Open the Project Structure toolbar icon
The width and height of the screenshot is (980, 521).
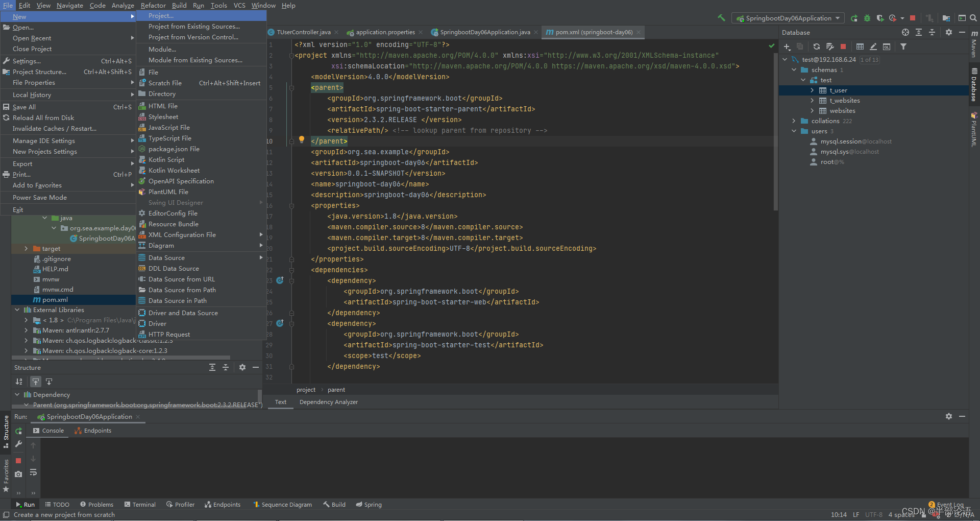(946, 18)
